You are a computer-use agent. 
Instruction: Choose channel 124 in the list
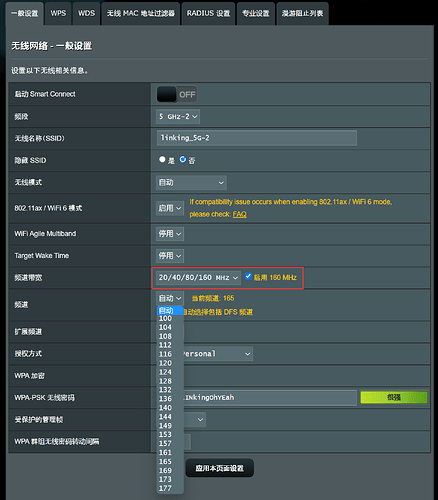(170, 372)
